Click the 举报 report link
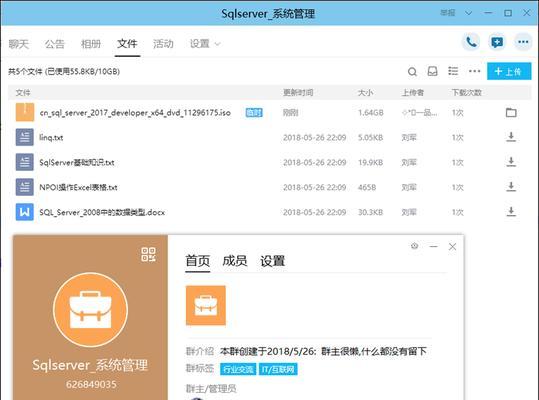 point(448,13)
